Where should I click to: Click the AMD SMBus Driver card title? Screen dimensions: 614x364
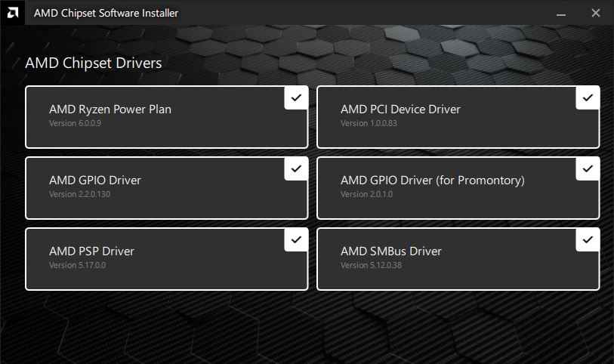390,251
